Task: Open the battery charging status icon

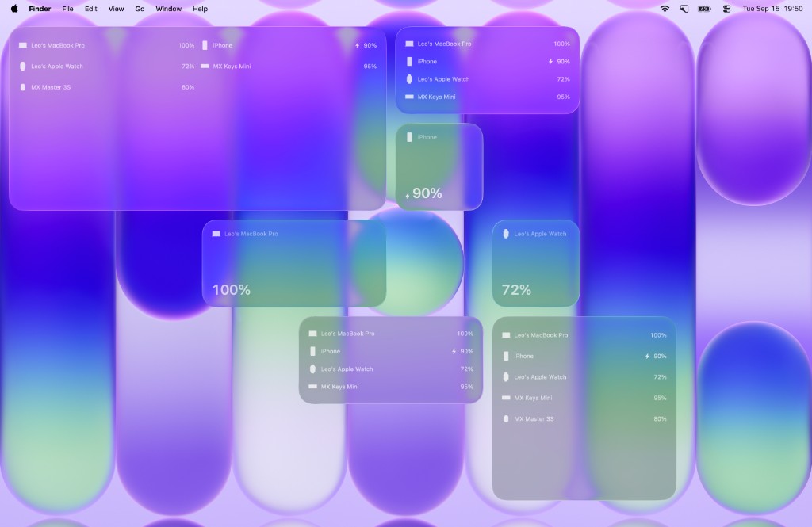Action: click(704, 8)
